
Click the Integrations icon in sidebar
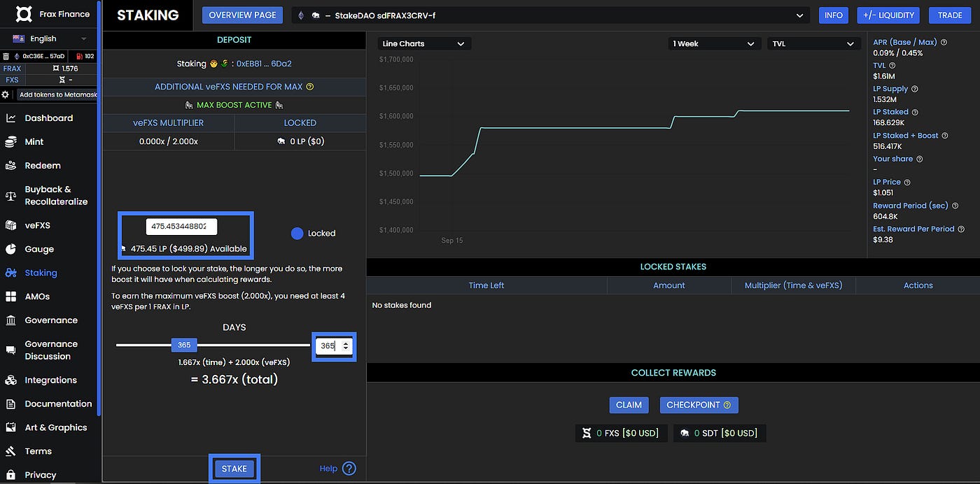coord(10,380)
